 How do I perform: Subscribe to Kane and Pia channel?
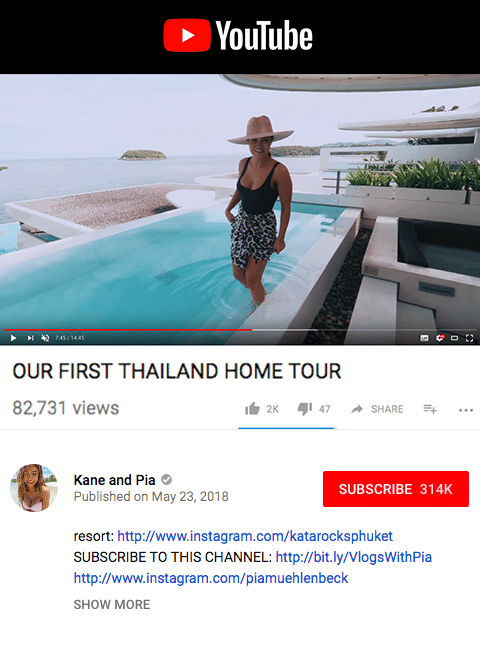click(x=396, y=489)
